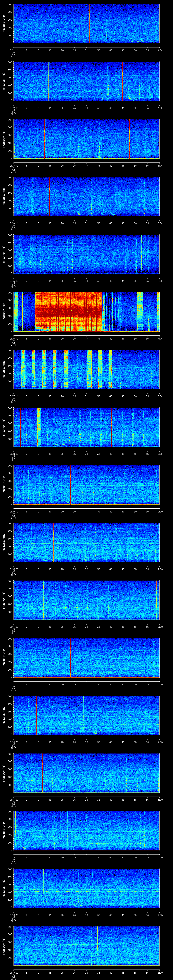Click "Frequency (Hz)" label of the 0:06:00 spectrogram
The image size is (173, 980).
point(4,312)
